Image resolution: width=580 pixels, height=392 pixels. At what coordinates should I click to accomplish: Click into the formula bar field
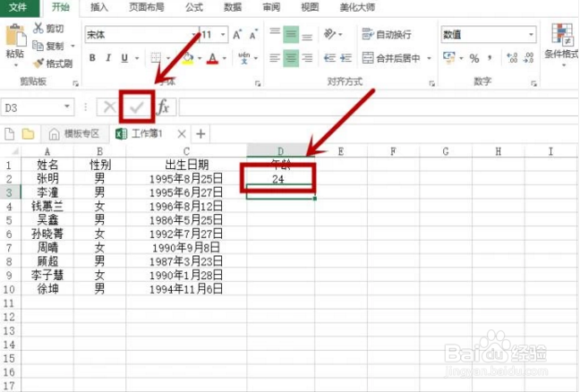379,107
